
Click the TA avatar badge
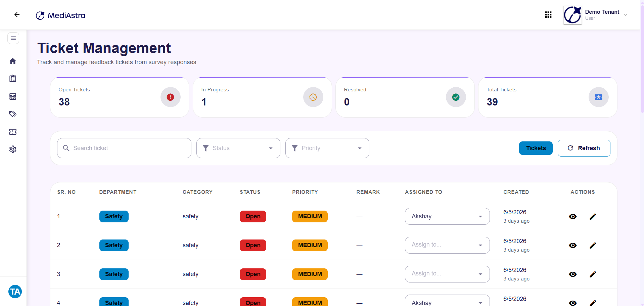point(15,292)
